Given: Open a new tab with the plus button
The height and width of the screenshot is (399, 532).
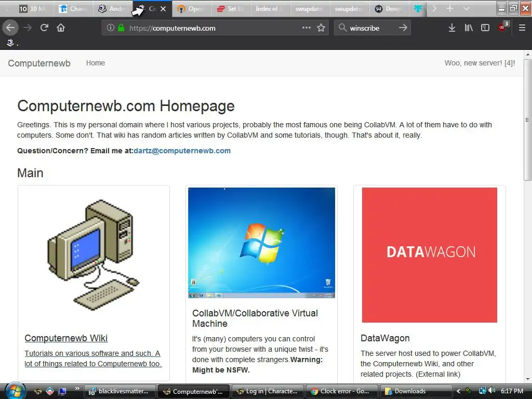Looking at the screenshot, I should coord(449,8).
